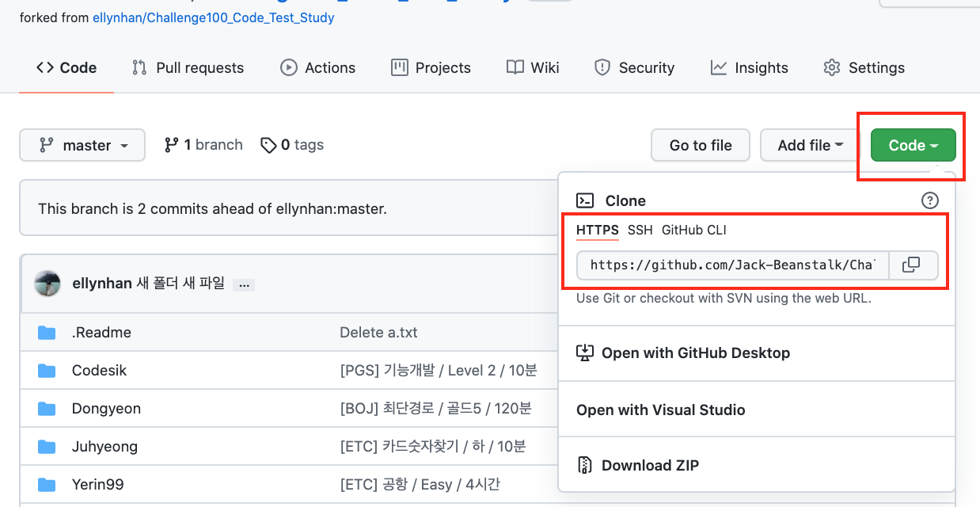Open the Code tab
This screenshot has height=507, width=980.
66,68
